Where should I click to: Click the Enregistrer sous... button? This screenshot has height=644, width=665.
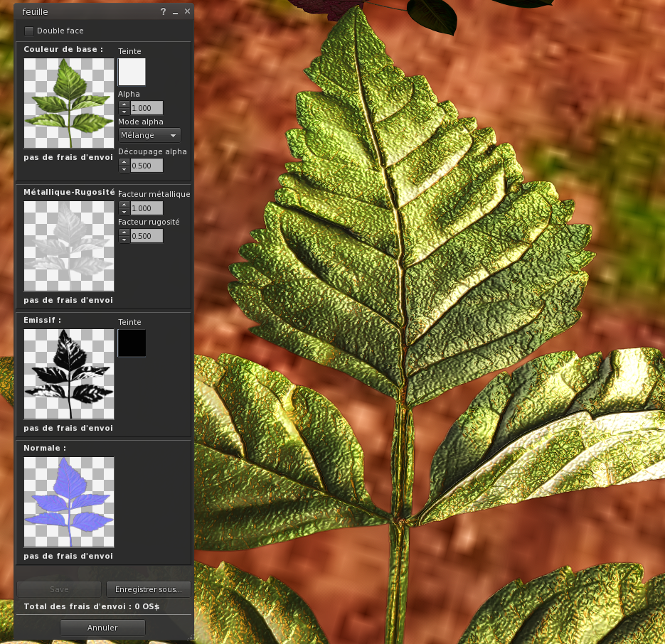point(149,589)
